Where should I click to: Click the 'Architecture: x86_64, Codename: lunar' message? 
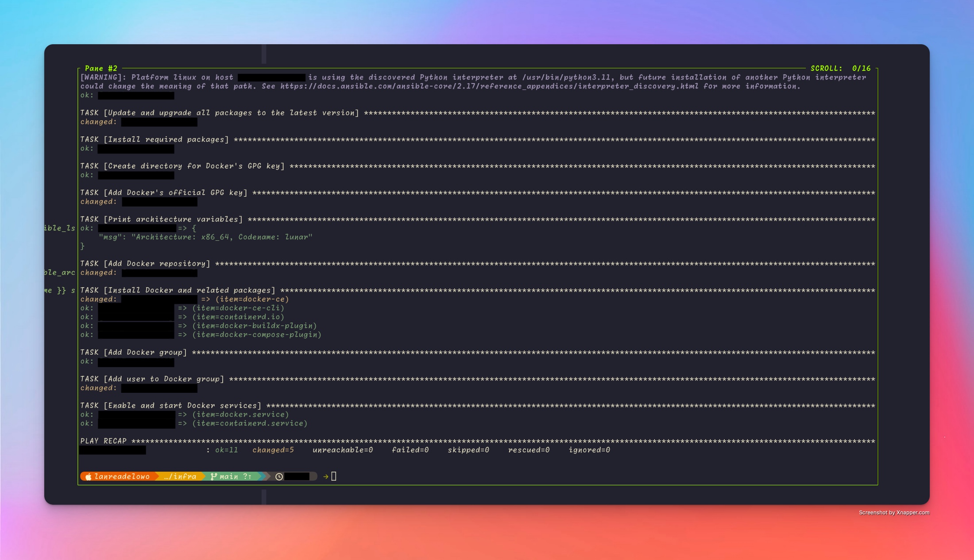click(222, 237)
